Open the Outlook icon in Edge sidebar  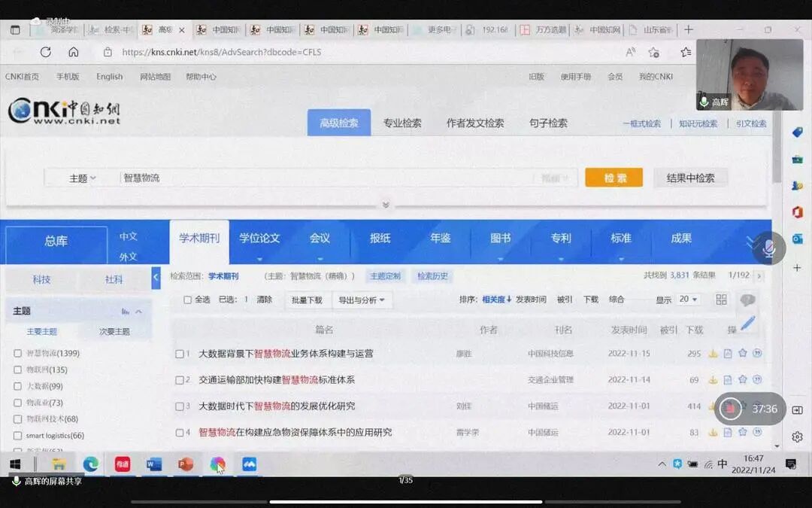798,239
